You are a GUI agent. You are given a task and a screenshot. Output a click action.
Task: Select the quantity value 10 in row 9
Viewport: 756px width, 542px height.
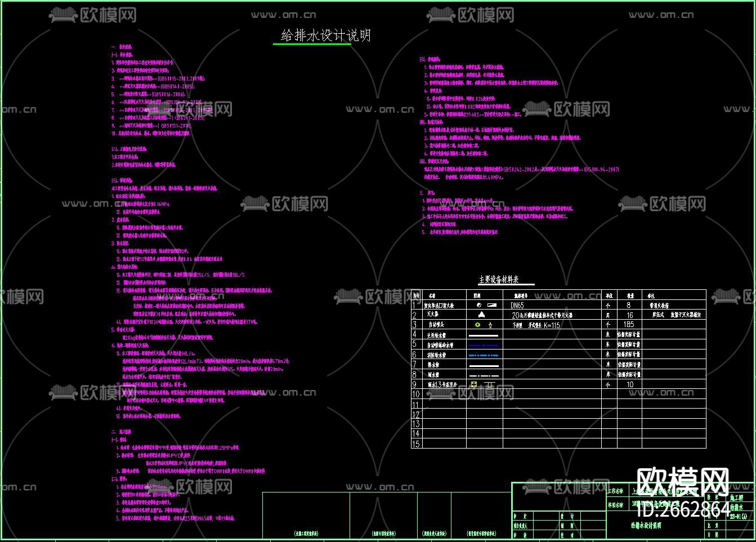[x=630, y=385]
